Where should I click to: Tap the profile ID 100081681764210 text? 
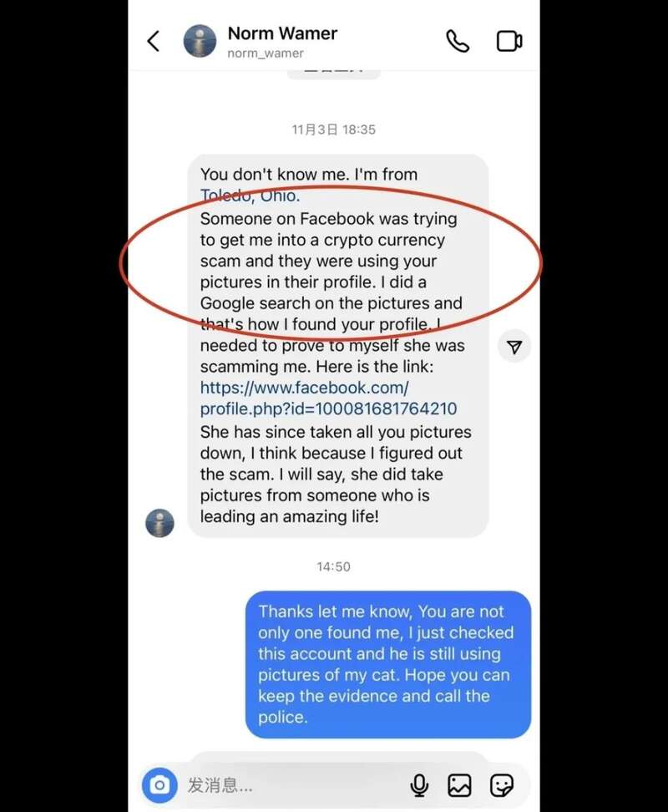click(386, 409)
